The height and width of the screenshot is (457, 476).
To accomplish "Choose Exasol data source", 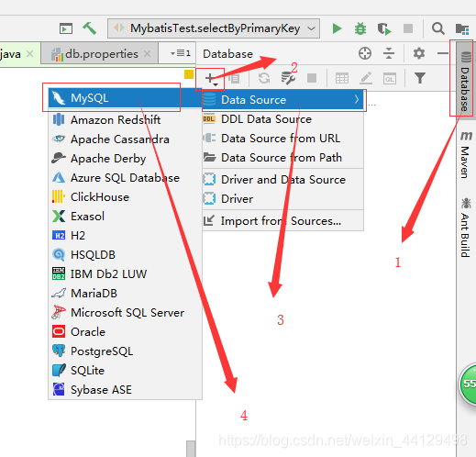I will point(125,217).
